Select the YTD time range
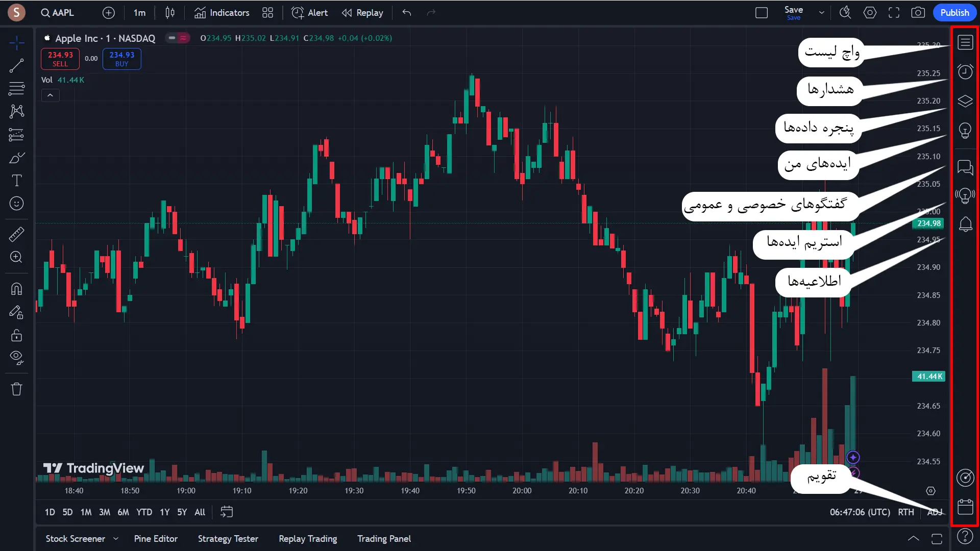The width and height of the screenshot is (980, 551). tap(144, 512)
